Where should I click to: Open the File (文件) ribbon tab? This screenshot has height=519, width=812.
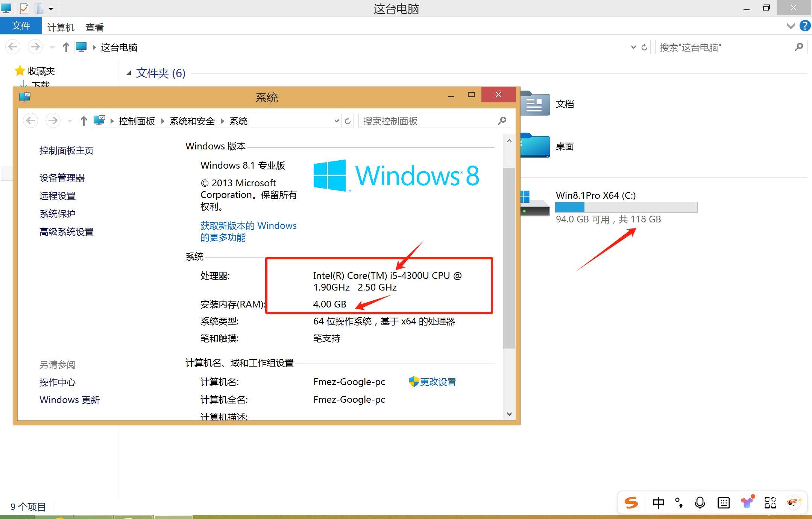(x=21, y=26)
